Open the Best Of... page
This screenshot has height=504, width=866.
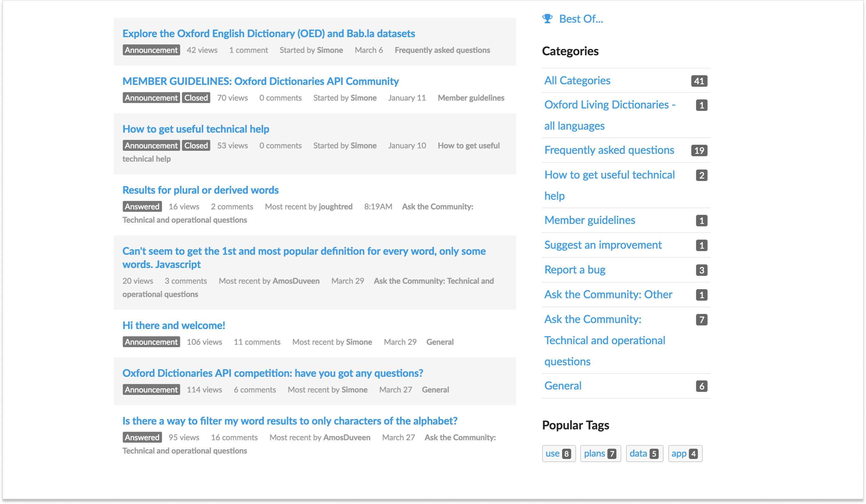(x=581, y=19)
